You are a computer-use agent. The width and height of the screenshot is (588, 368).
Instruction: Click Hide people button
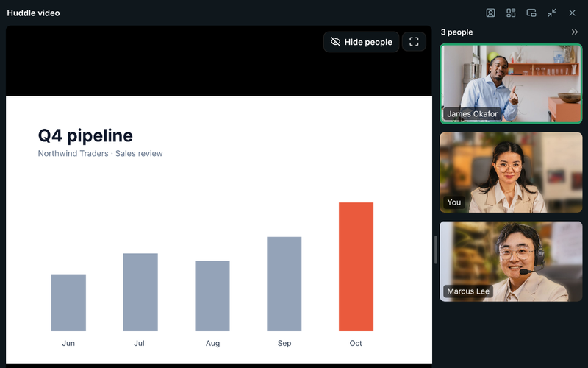(361, 42)
